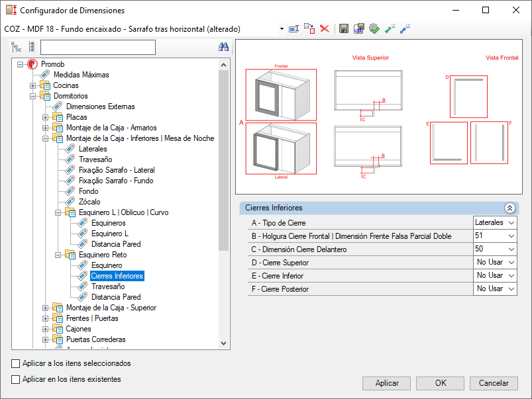Click the Puertas Correderas folder icon
This screenshot has width=532, height=399.
[x=58, y=339]
